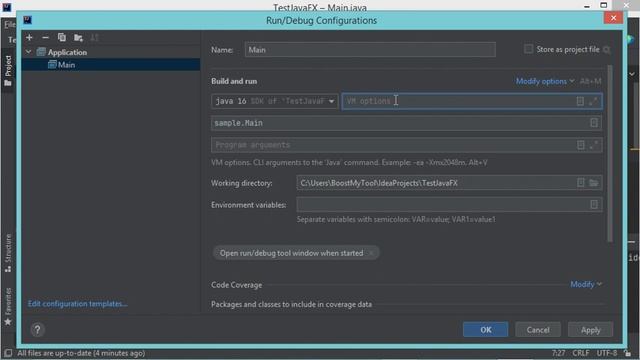The image size is (640, 360).
Task: Click the Apply button
Action: point(590,329)
